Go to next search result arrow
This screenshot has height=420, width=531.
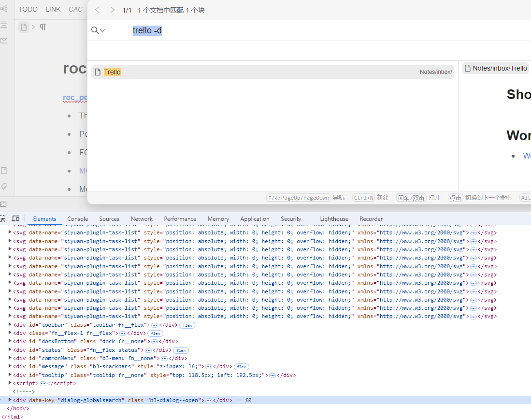(x=112, y=10)
